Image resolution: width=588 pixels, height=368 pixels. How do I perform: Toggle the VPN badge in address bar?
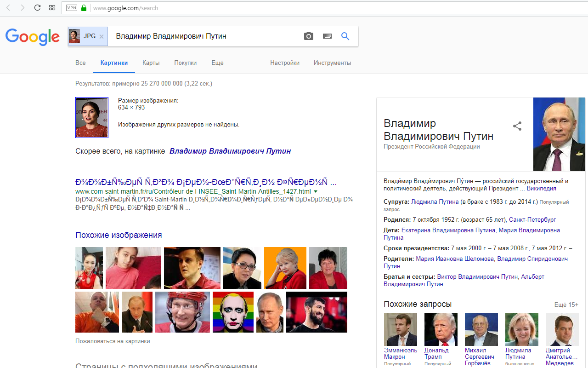[72, 8]
